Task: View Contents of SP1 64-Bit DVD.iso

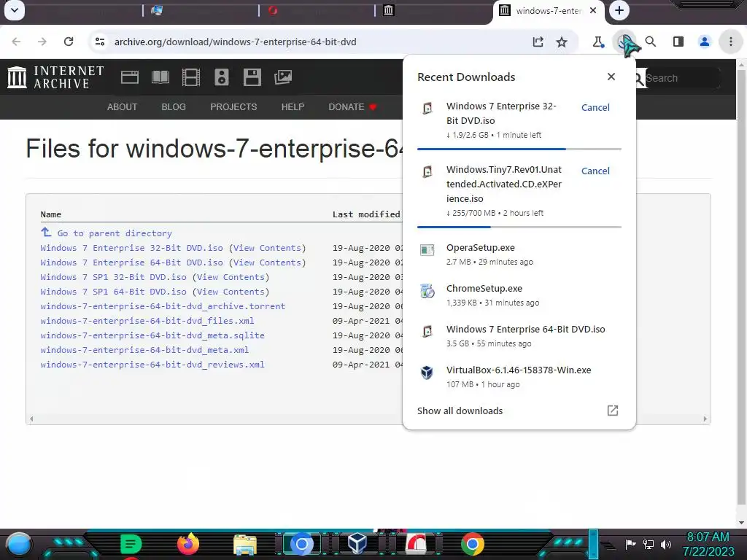Action: 231,292
